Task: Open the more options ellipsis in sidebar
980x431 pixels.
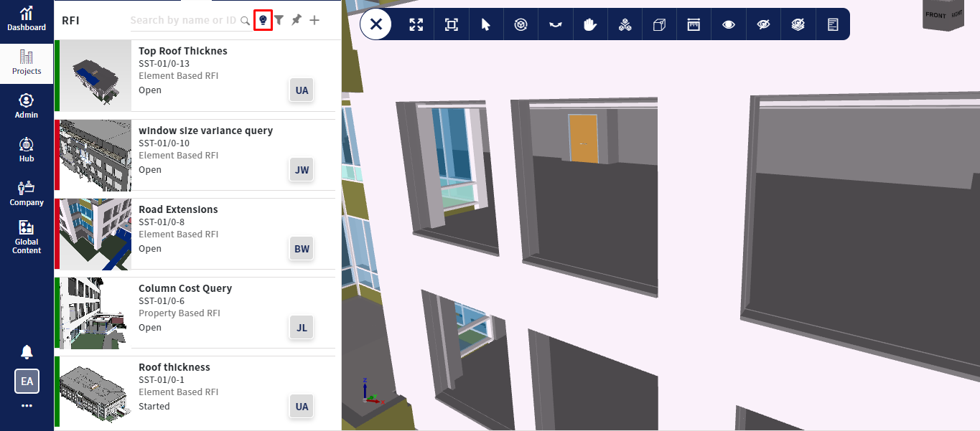Action: click(x=27, y=406)
